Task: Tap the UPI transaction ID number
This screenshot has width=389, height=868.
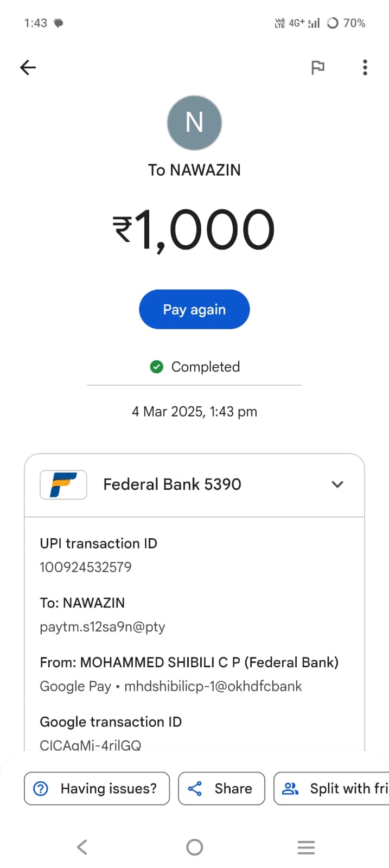Action: (86, 567)
